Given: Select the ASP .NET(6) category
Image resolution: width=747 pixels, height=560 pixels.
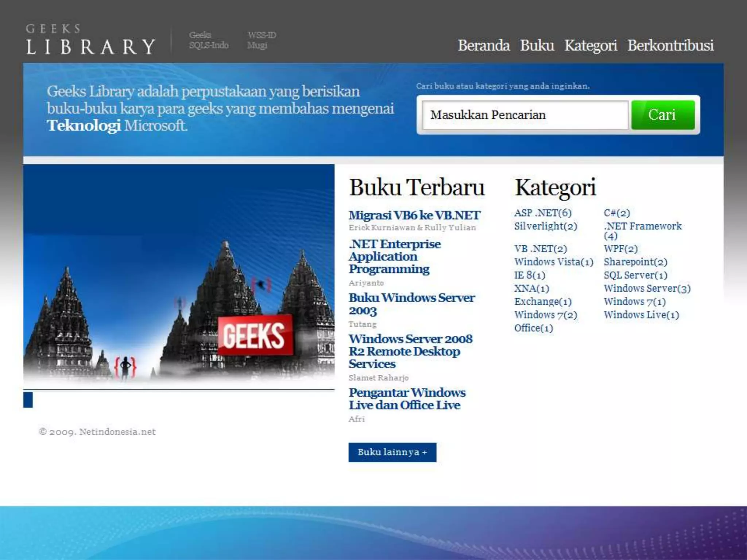Looking at the screenshot, I should click(543, 213).
